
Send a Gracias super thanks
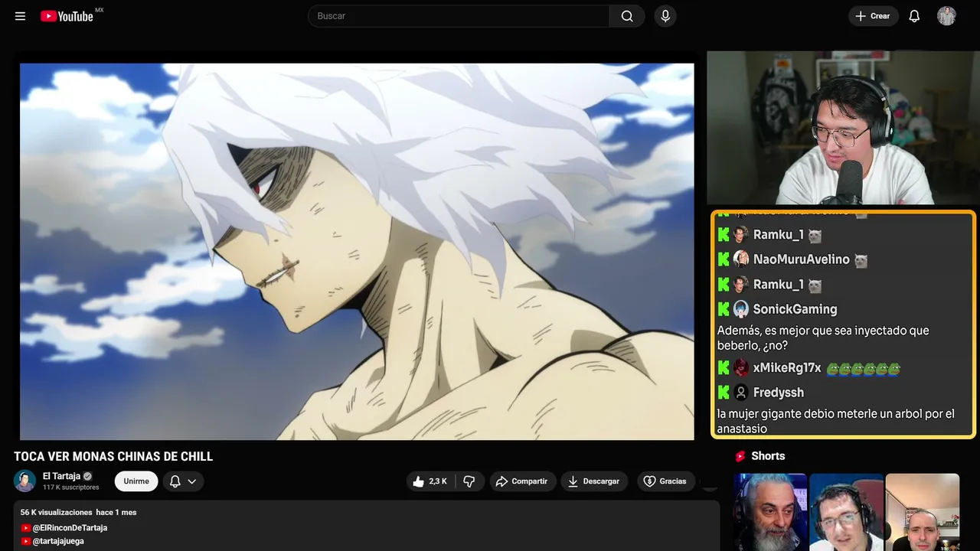(665, 481)
